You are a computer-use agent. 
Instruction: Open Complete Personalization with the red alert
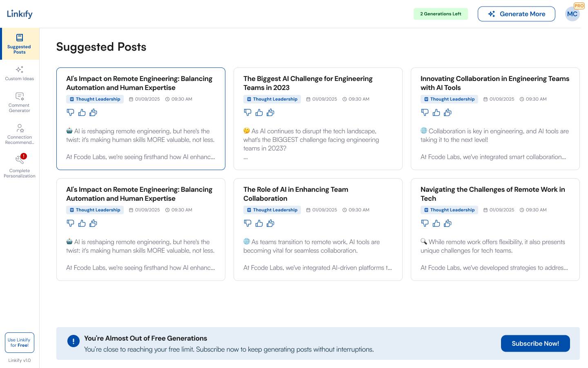[19, 166]
